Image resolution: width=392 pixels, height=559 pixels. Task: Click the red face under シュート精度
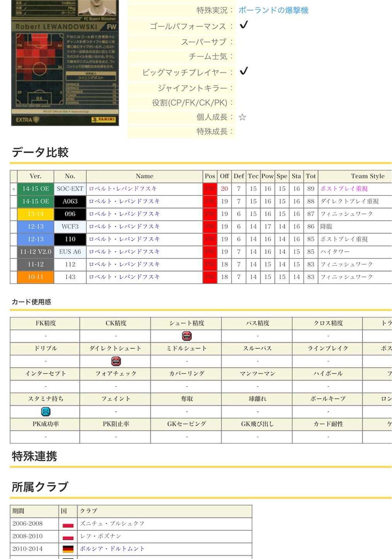click(x=187, y=336)
